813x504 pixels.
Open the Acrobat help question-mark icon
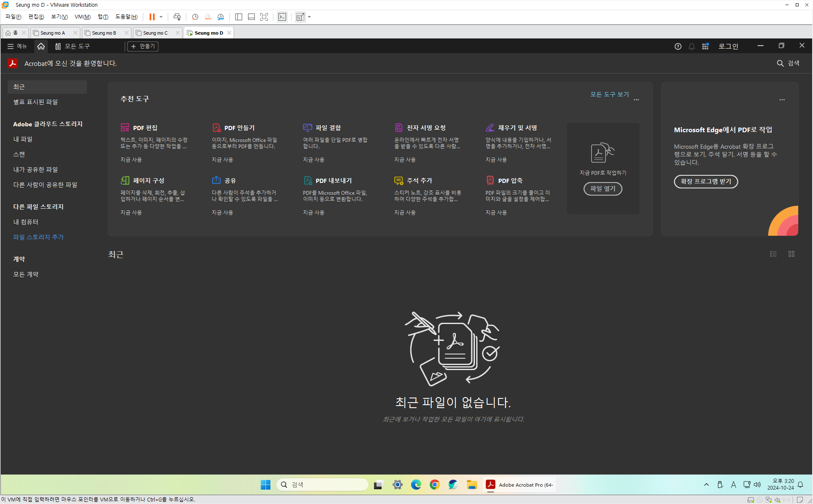(678, 46)
